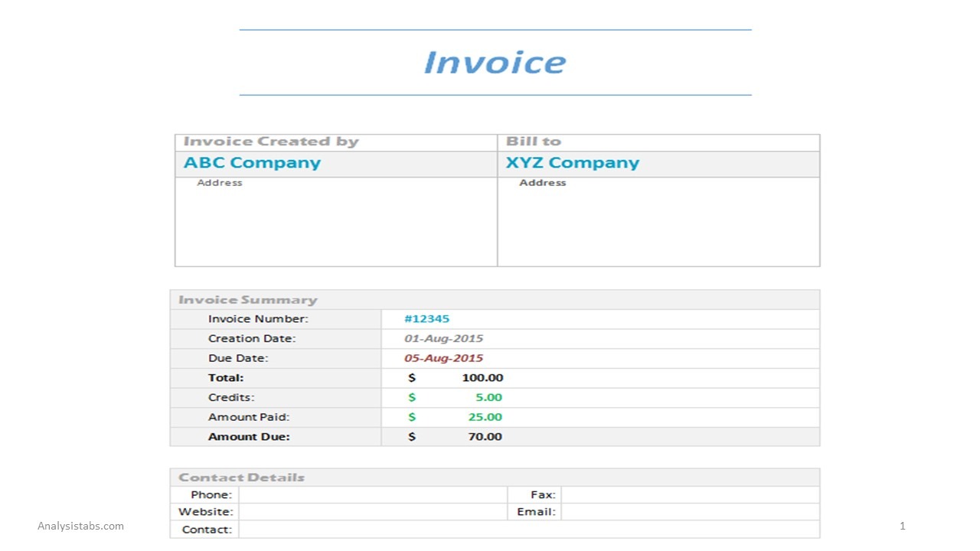The image size is (980, 551).
Task: Click the Amount Due label
Action: (249, 437)
